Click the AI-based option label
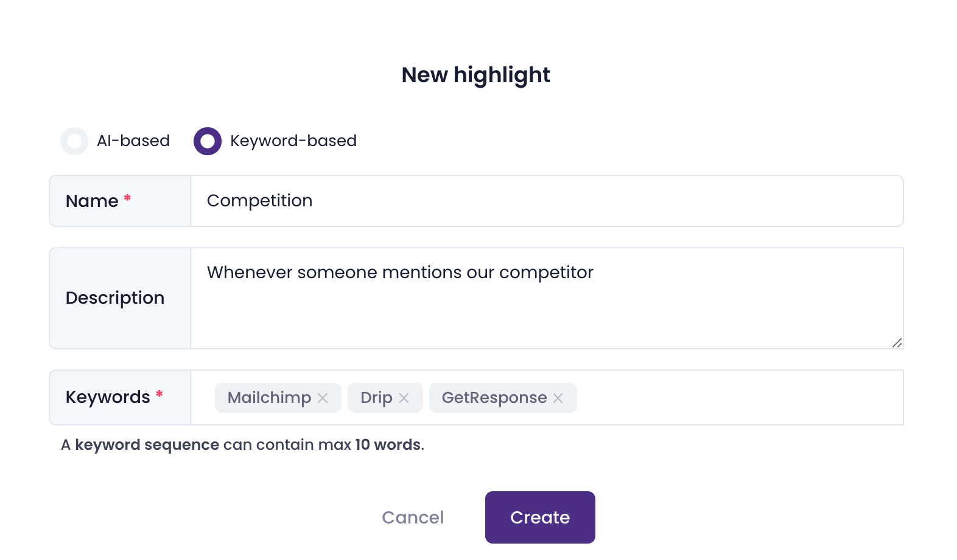957x560 pixels. [x=133, y=141]
